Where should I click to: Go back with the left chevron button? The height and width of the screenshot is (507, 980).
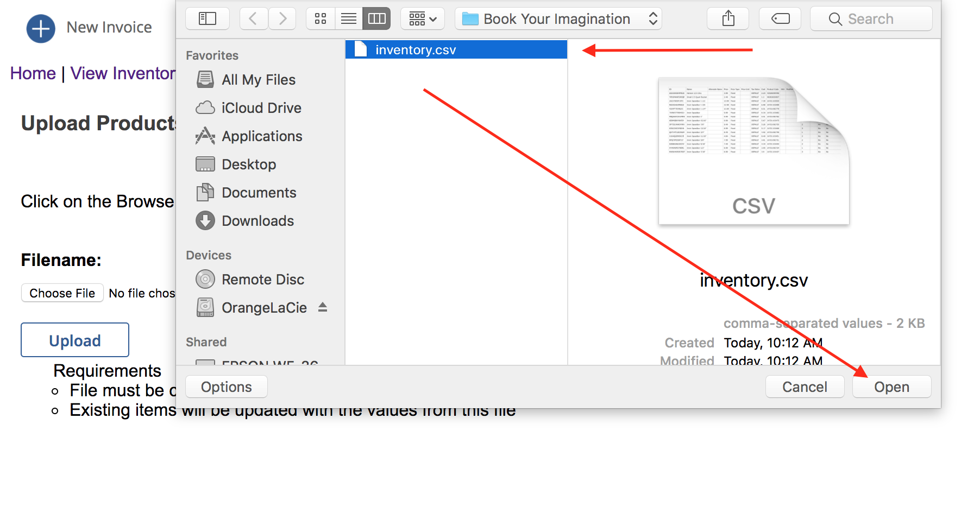(253, 19)
